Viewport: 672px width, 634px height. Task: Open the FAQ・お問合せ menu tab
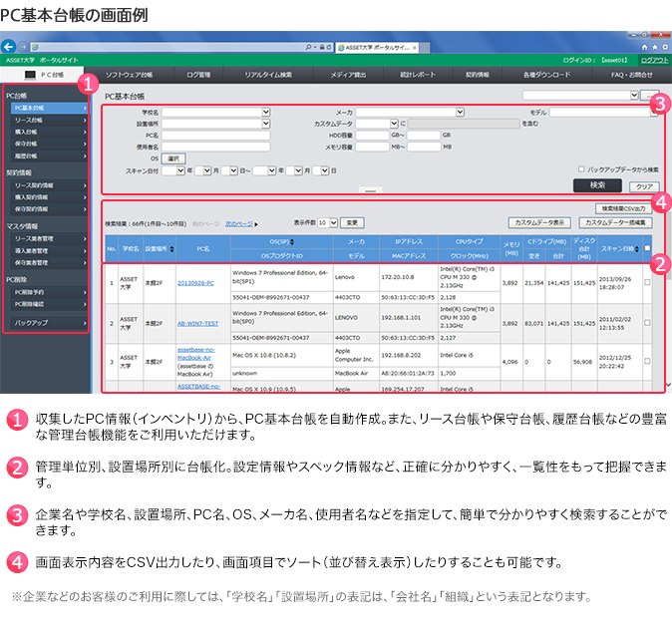632,75
